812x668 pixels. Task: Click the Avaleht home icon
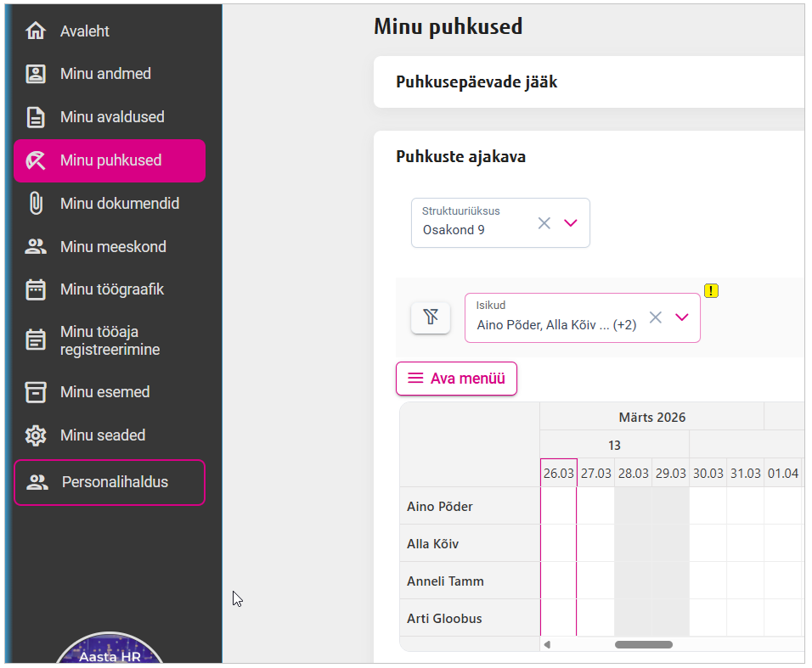tap(35, 31)
